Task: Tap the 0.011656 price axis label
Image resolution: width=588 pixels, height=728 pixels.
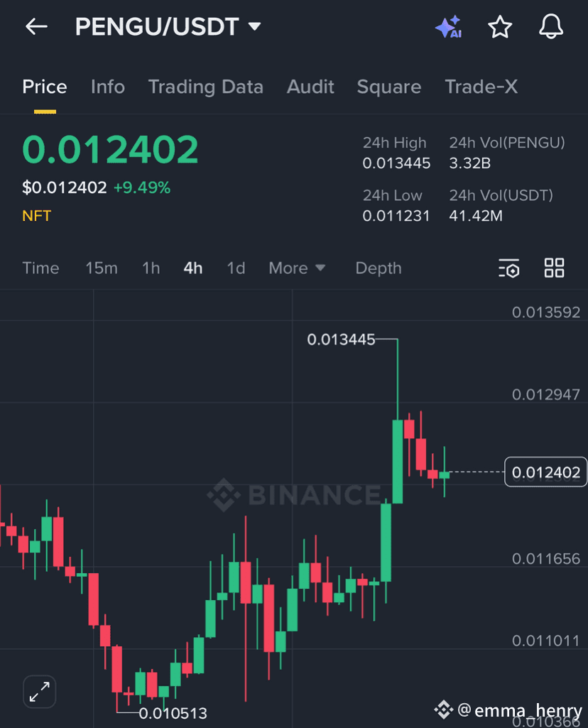Action: click(546, 558)
